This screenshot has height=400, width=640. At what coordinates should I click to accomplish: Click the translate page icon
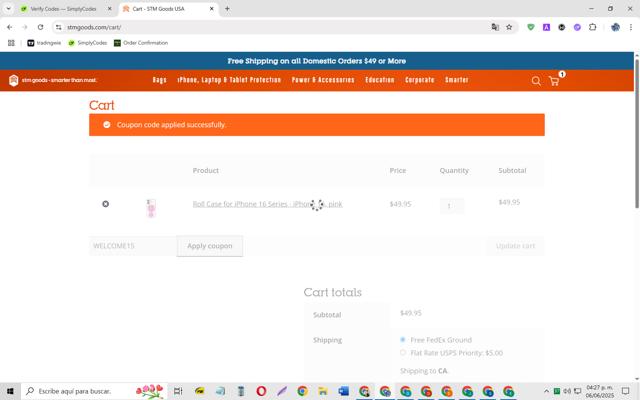click(495, 27)
